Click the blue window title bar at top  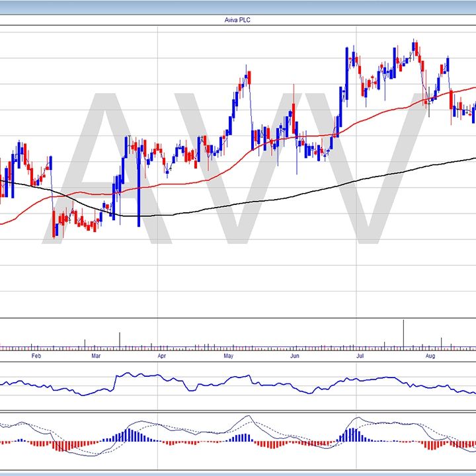(x=238, y=8)
